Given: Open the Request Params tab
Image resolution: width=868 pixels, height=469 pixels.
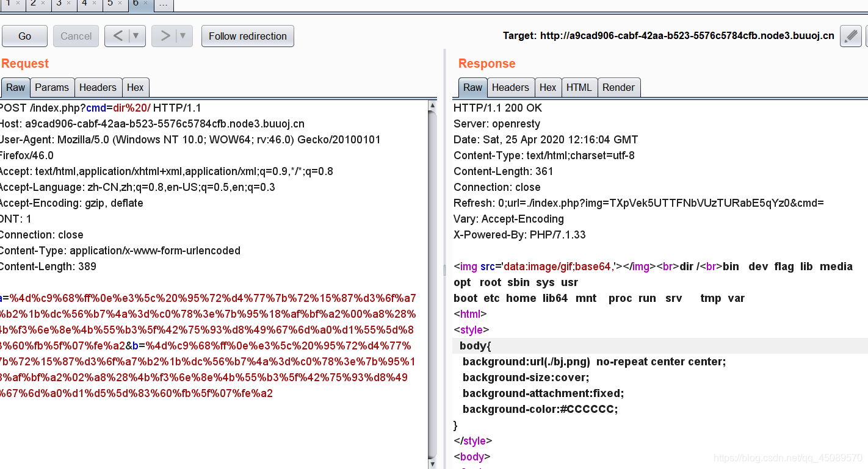Looking at the screenshot, I should tap(52, 87).
